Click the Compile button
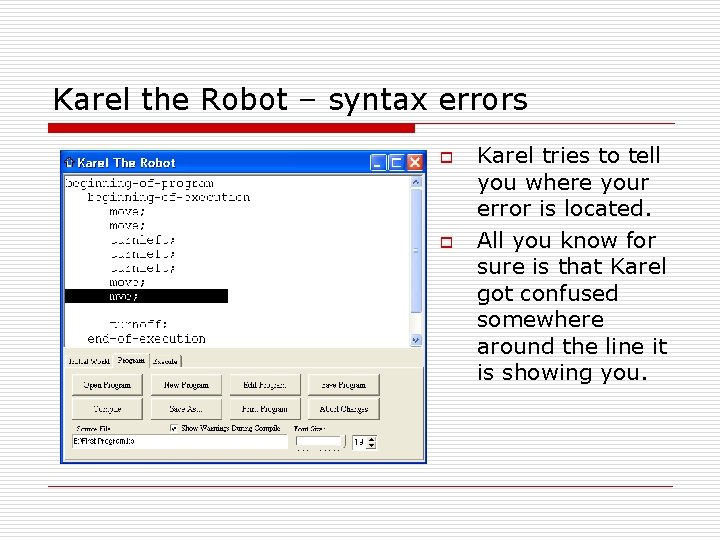 click(107, 409)
